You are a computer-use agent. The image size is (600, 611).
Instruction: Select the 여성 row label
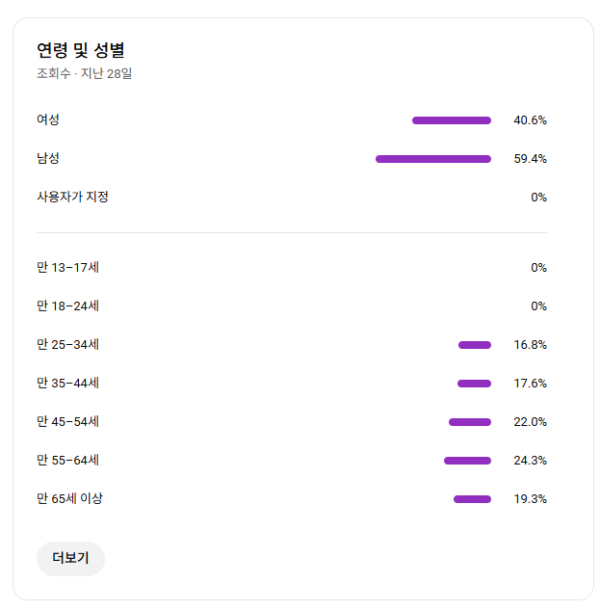pyautogui.click(x=48, y=120)
